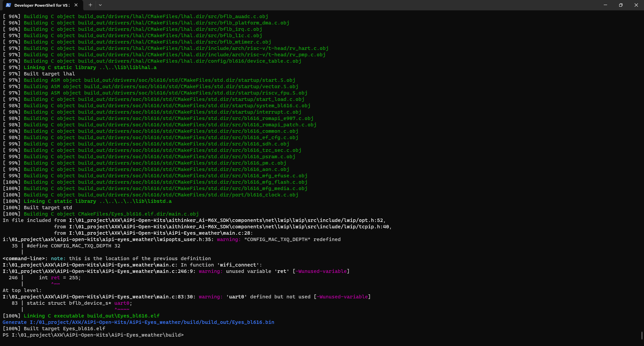This screenshot has height=346, width=644.
Task: Click the bflb_l1c.c.obj building line
Action: point(132,36)
